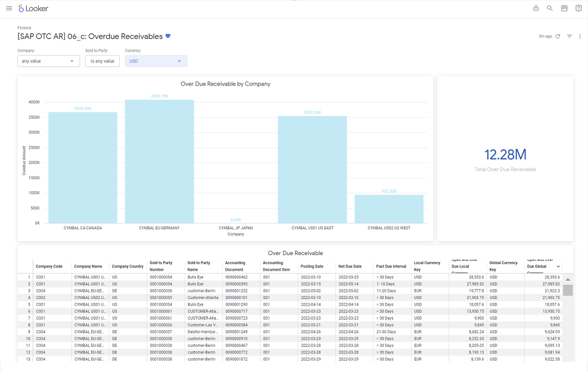Open the Finance folder breadcrumb link
Image resolution: width=588 pixels, height=372 pixels.
[x=24, y=28]
